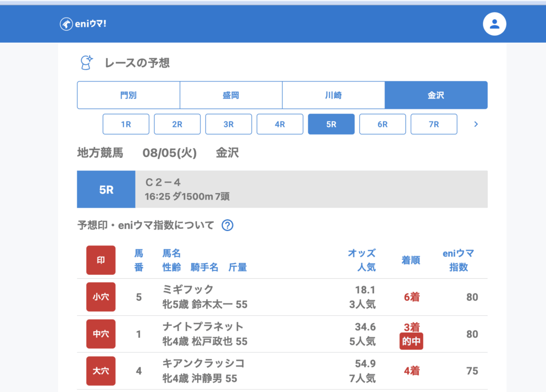Choose race 3R button
This screenshot has height=392, width=546.
coord(229,124)
